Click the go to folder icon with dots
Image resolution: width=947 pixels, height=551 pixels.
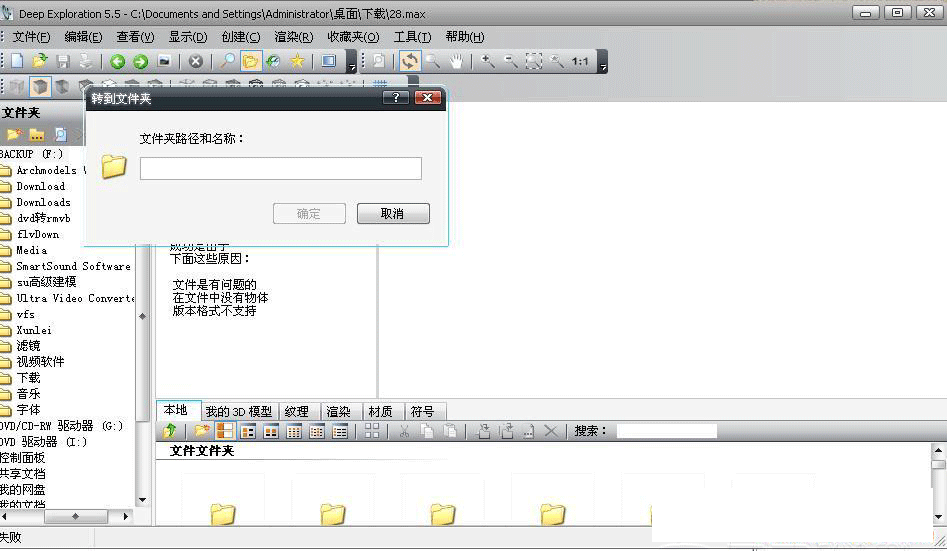(37, 134)
